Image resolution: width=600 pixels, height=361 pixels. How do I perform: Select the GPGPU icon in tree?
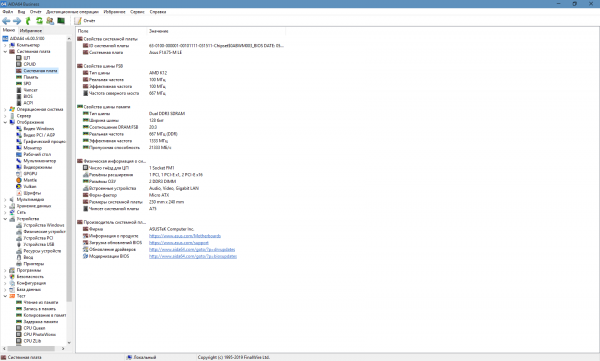19,173
